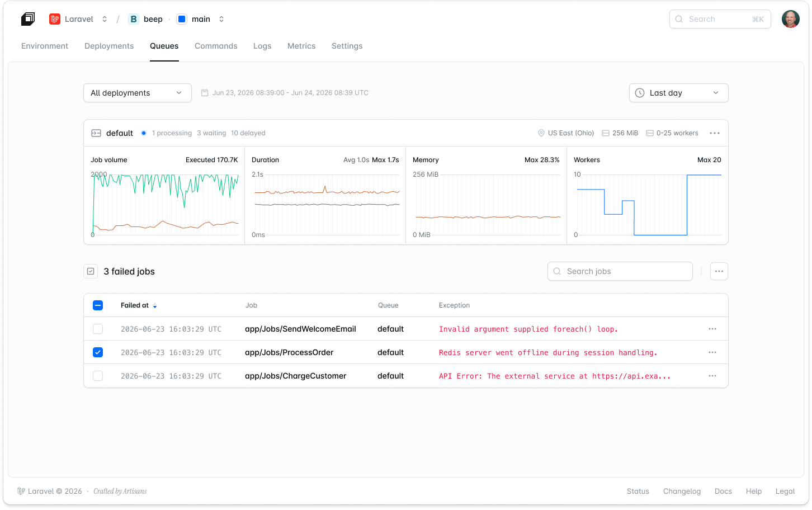
Task: Check the ChargeCustomer job checkbox
Action: click(x=98, y=376)
